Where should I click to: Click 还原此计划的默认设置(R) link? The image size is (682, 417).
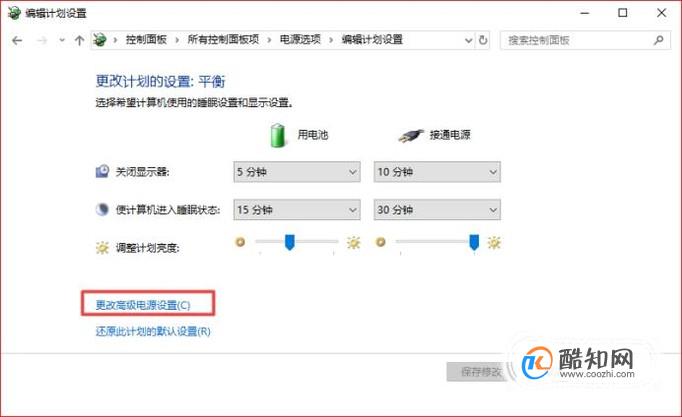153,331
